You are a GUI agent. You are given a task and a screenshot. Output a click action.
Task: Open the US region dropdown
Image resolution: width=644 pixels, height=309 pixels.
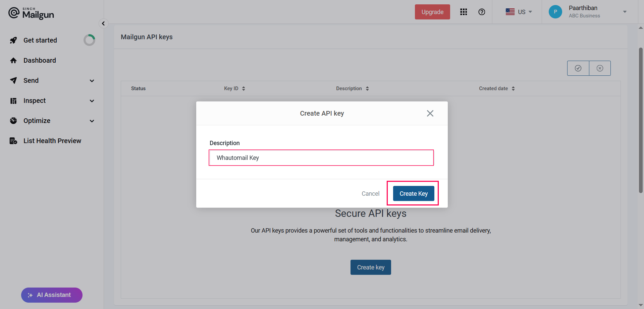point(519,12)
